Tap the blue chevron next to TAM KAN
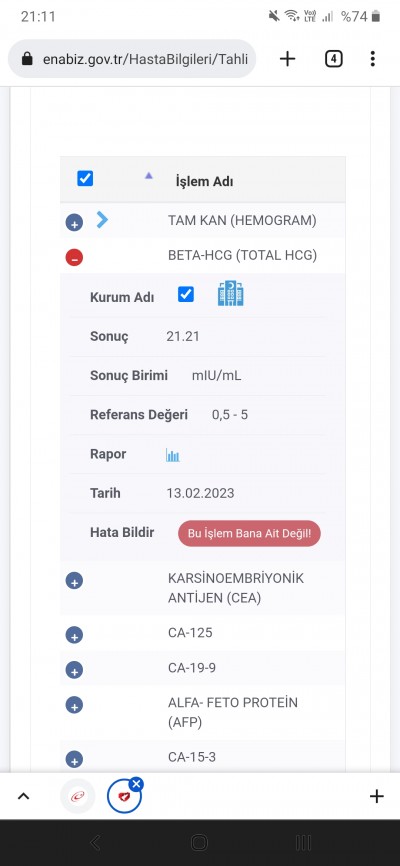Viewport: 400px width, 866px height. pos(102,220)
